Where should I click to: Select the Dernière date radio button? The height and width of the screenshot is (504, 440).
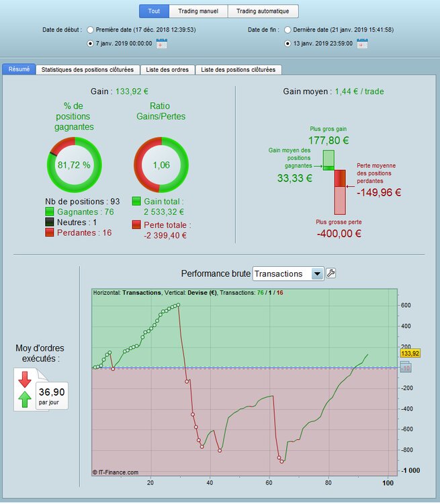(288, 30)
